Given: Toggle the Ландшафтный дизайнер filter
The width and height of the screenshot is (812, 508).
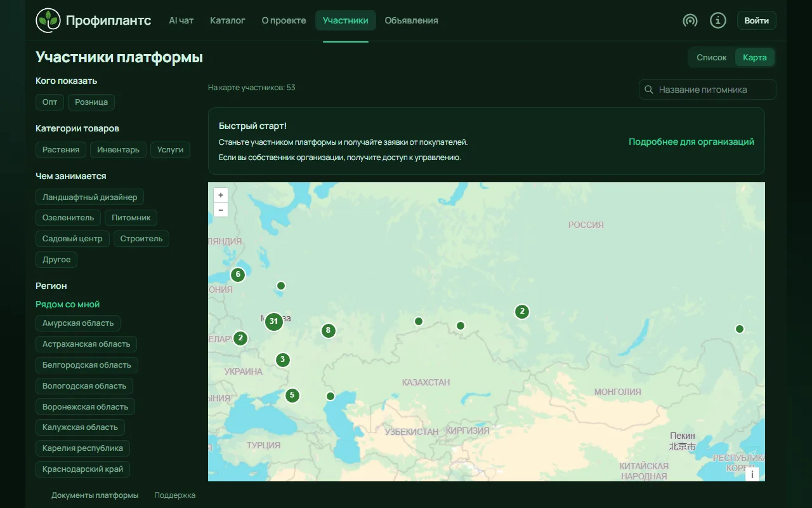Looking at the screenshot, I should tap(90, 197).
